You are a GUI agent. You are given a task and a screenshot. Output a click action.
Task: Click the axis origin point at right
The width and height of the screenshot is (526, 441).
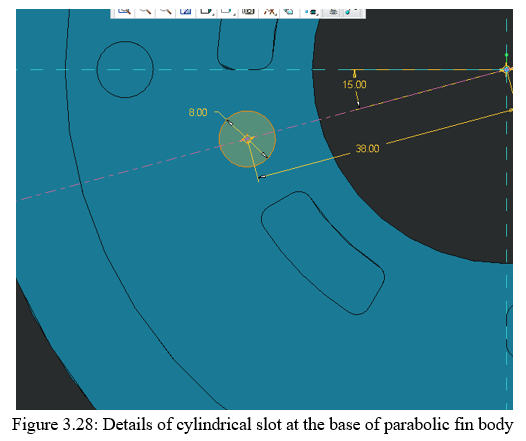pos(506,69)
